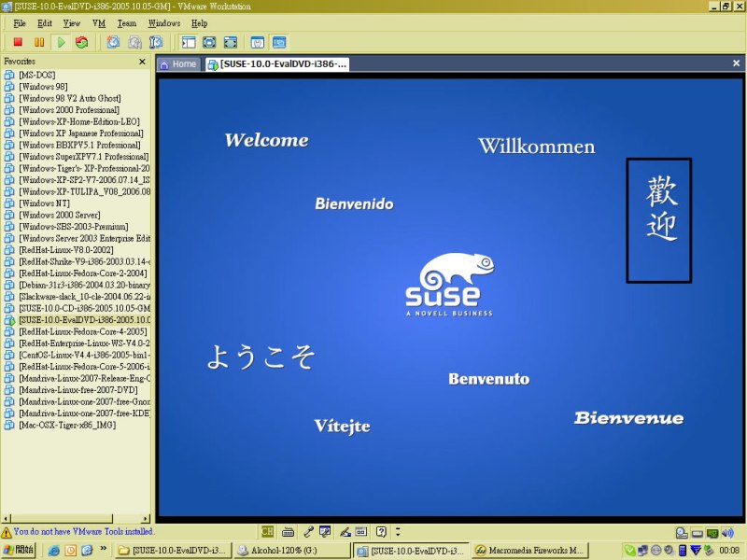Screen dimensions: 747x560
Task: Click the Favorites horizontal scrollbar thumb
Action: (62, 518)
